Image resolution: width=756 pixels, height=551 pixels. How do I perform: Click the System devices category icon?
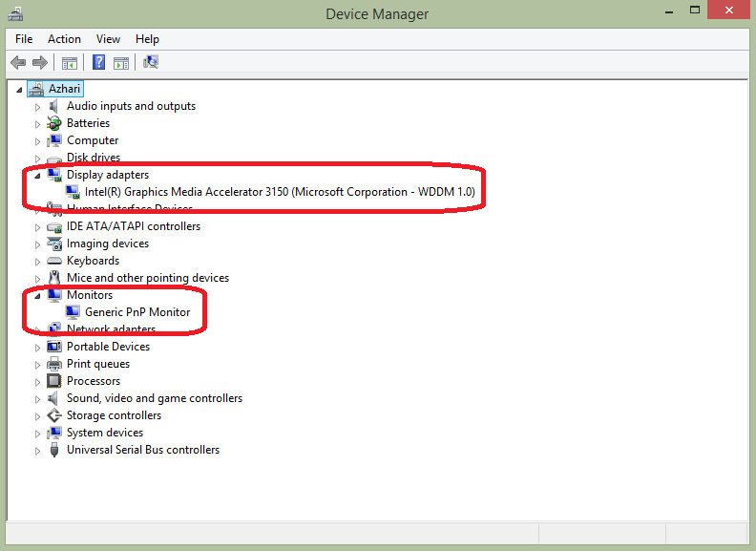pyautogui.click(x=54, y=433)
